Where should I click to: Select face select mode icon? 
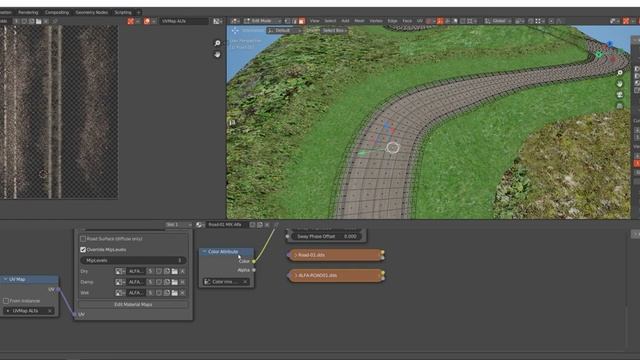[302, 21]
